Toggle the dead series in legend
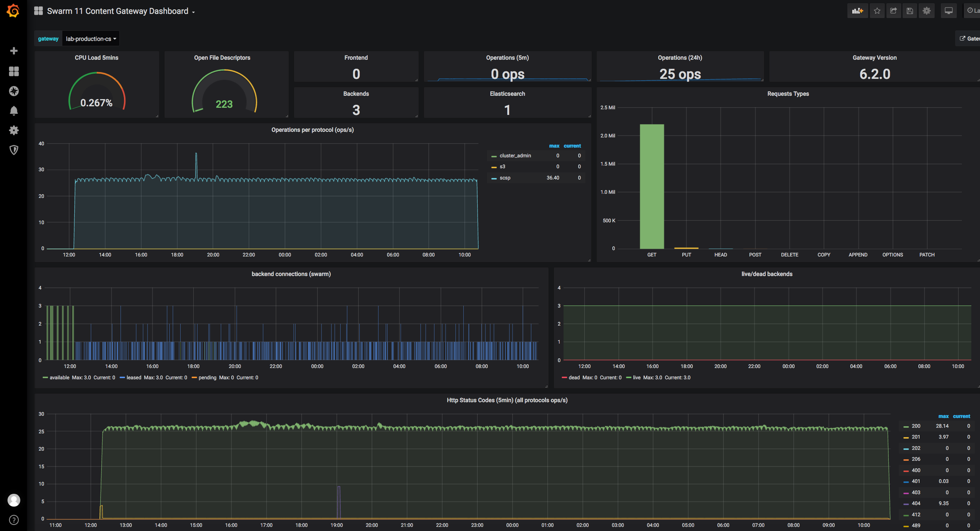980x531 pixels. tap(574, 377)
